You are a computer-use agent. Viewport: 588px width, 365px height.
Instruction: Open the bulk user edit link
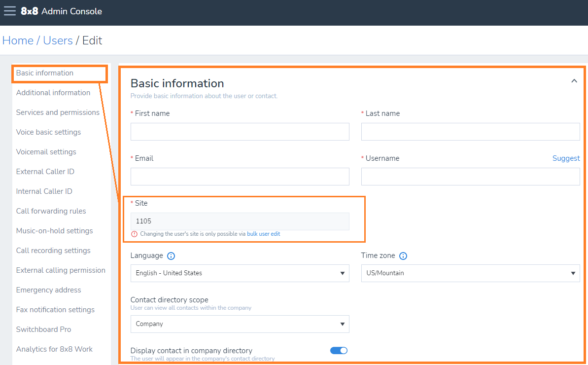[264, 234]
